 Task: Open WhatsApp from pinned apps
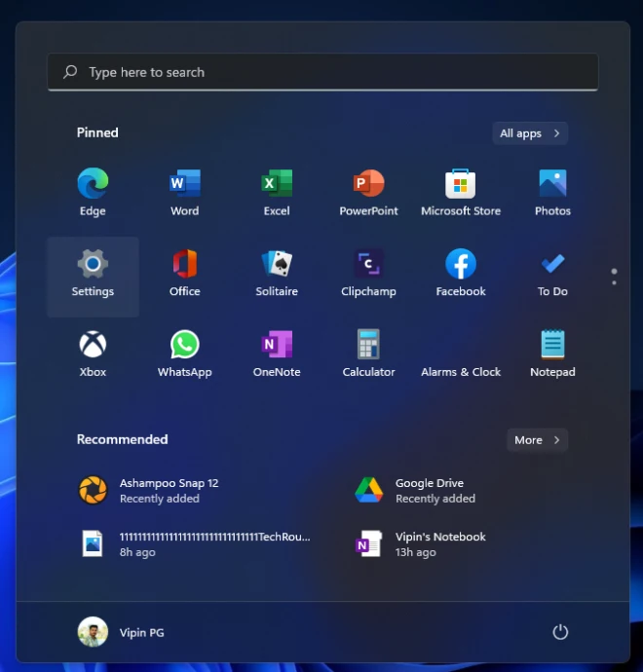(x=185, y=355)
